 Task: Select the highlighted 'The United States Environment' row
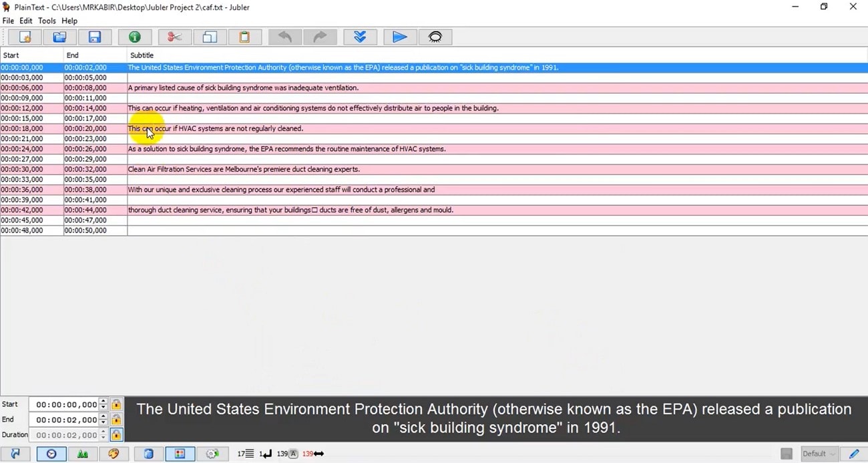tap(434, 67)
